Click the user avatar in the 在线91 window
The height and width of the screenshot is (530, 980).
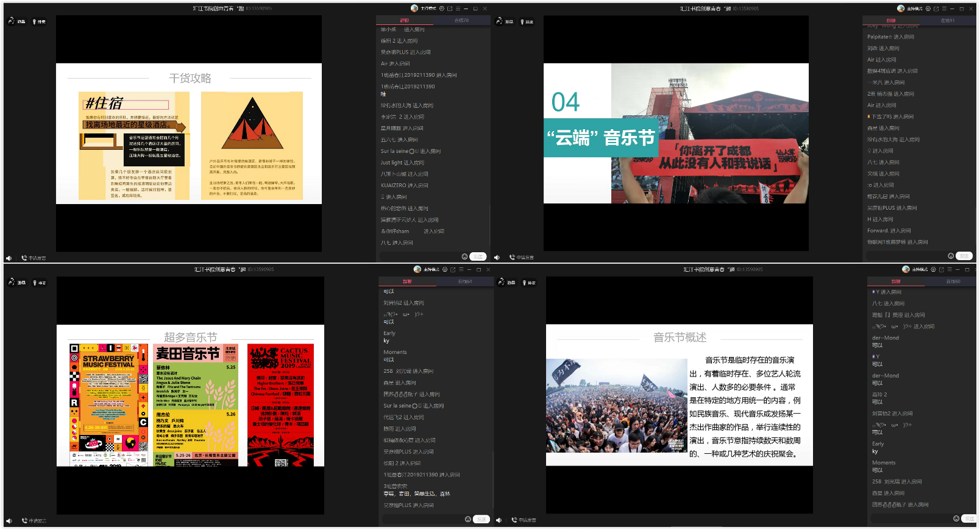[901, 9]
